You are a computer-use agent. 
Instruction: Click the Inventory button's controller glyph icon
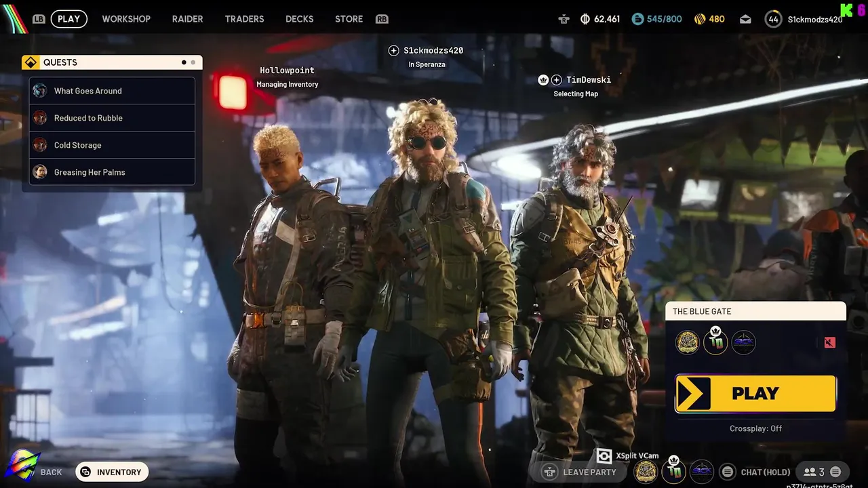point(85,472)
